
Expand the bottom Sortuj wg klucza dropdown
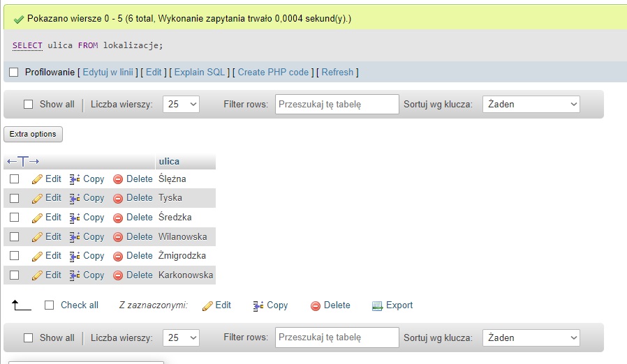coord(531,338)
